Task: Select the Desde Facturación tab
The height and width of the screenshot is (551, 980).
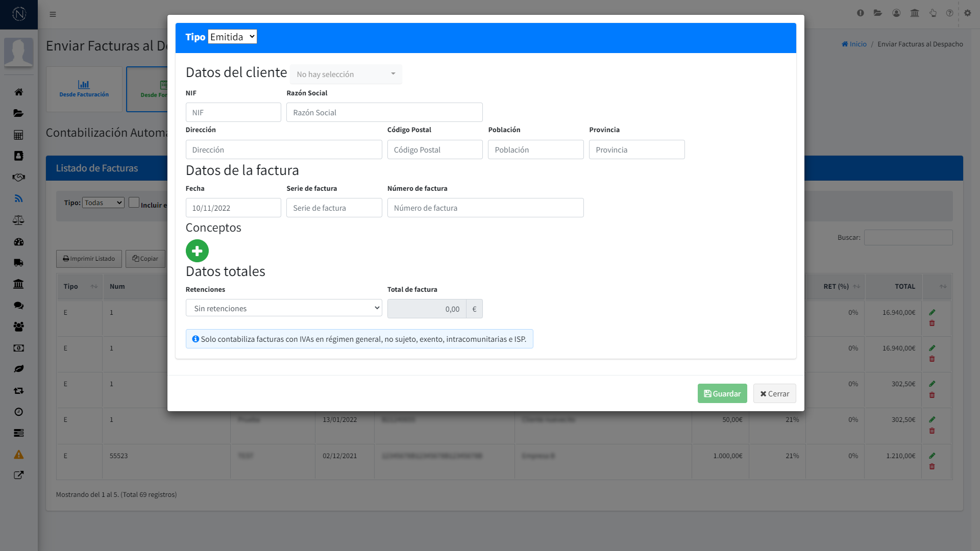Action: point(84,89)
